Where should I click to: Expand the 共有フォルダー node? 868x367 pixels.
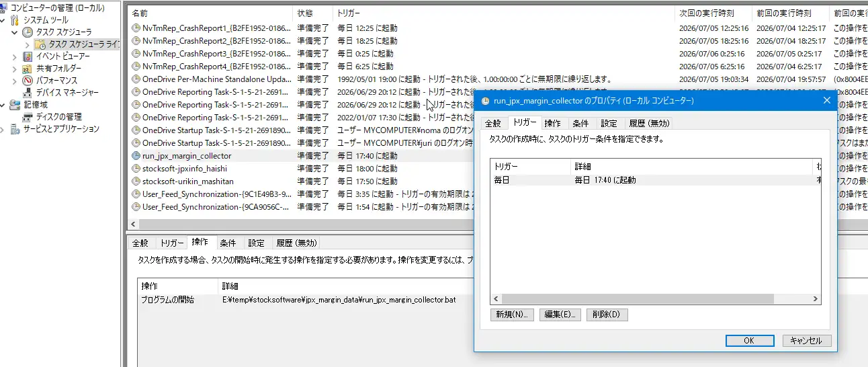[x=15, y=69]
